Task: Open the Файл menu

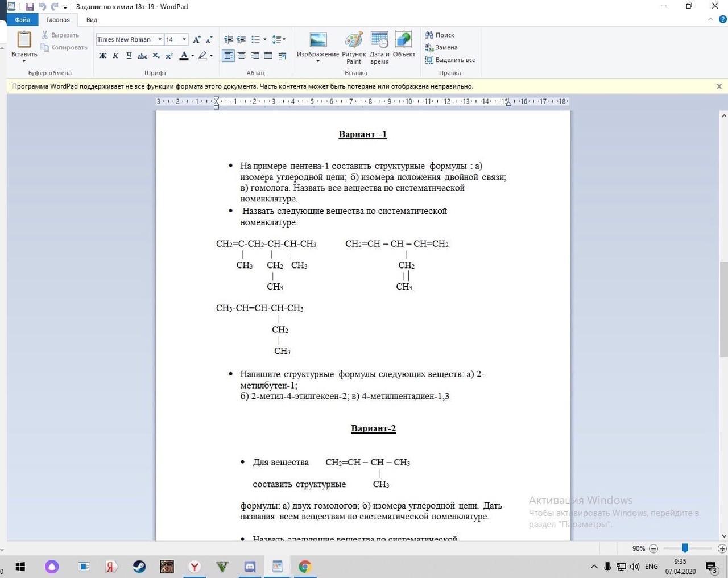Action: 22,20
